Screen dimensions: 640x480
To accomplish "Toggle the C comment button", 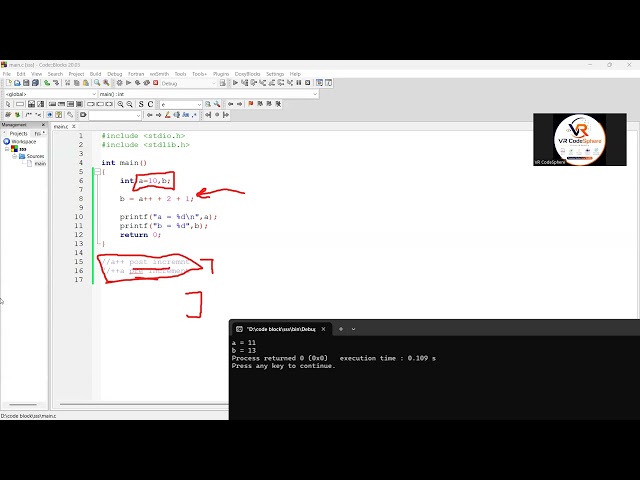I will (x=150, y=104).
